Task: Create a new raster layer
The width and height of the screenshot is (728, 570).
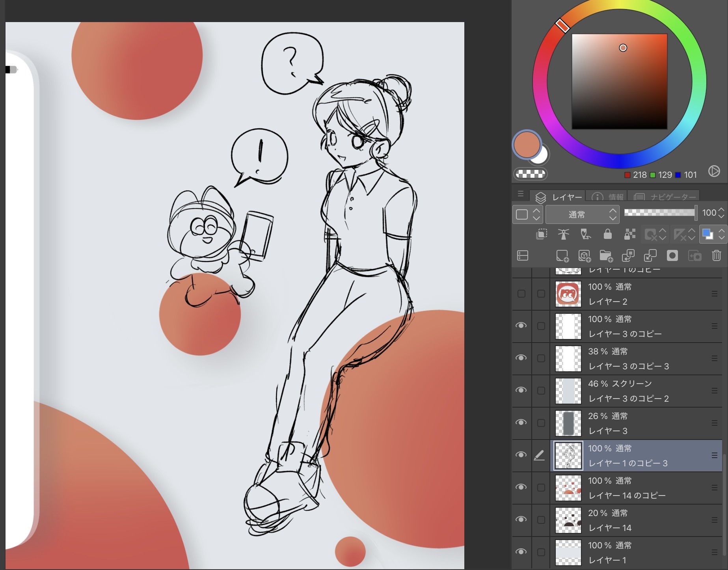Action: [562, 256]
